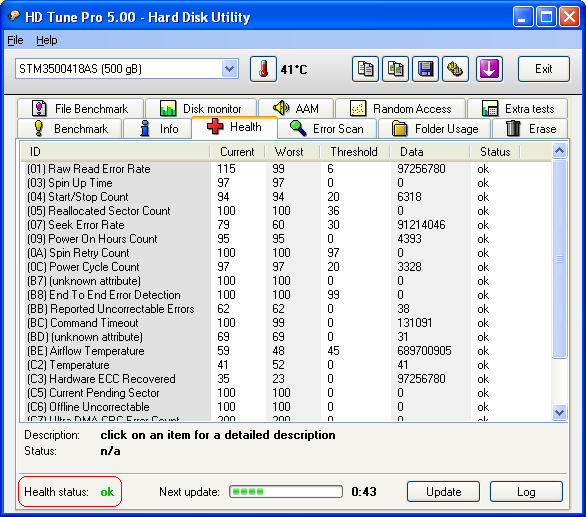
Task: Select the (BE) Airflow Temperature row
Action: [x=286, y=351]
